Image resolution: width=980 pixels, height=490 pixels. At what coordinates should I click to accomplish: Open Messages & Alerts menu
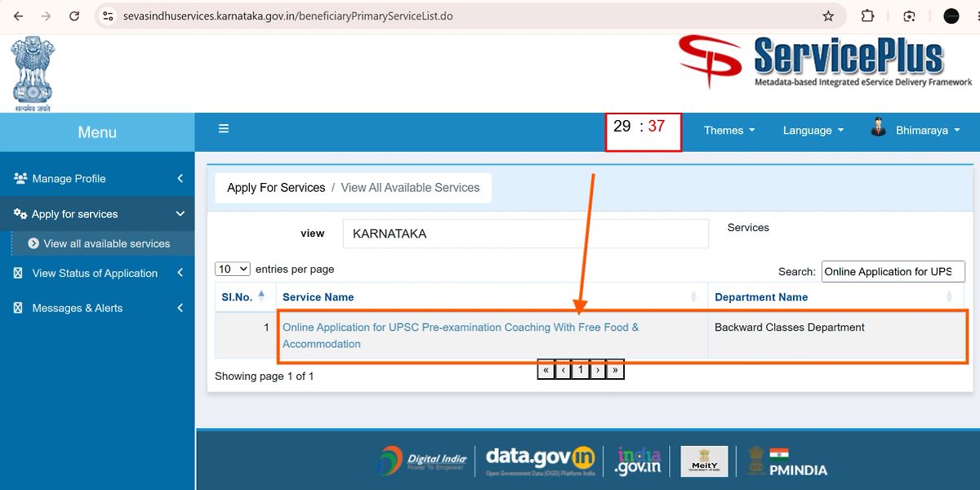click(97, 308)
